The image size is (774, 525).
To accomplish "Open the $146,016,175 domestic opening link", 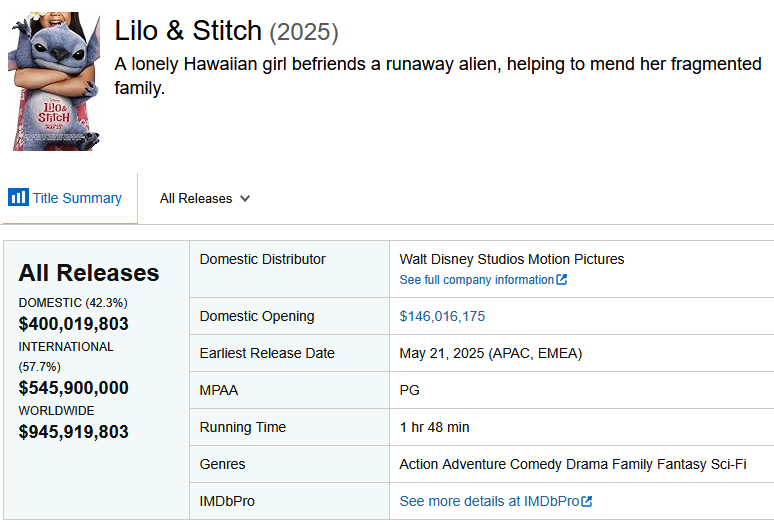I will [442, 316].
